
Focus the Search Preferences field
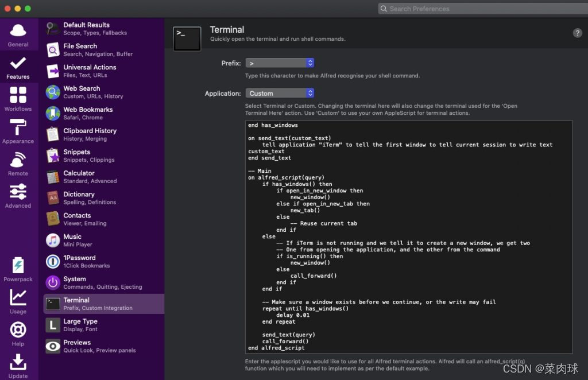(x=483, y=9)
